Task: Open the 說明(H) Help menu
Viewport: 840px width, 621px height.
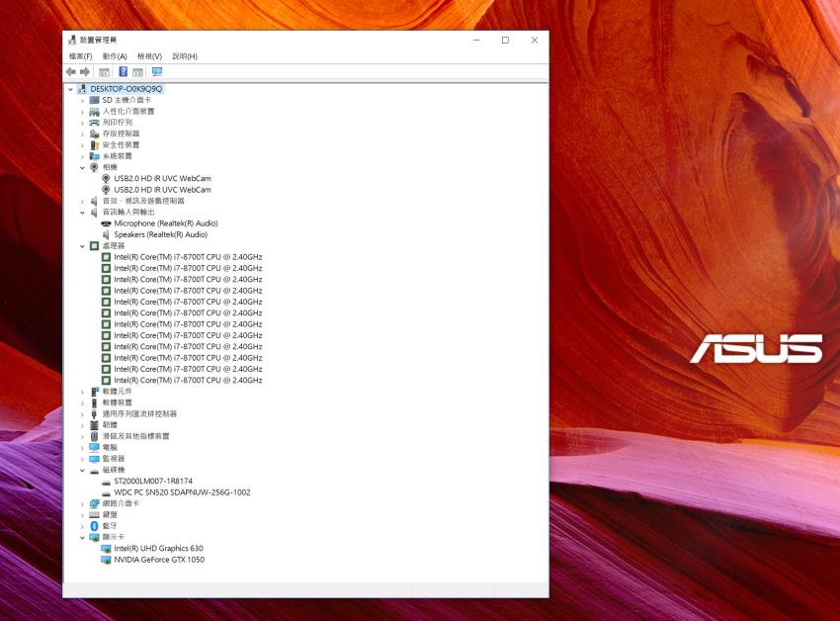Action: pyautogui.click(x=185, y=56)
